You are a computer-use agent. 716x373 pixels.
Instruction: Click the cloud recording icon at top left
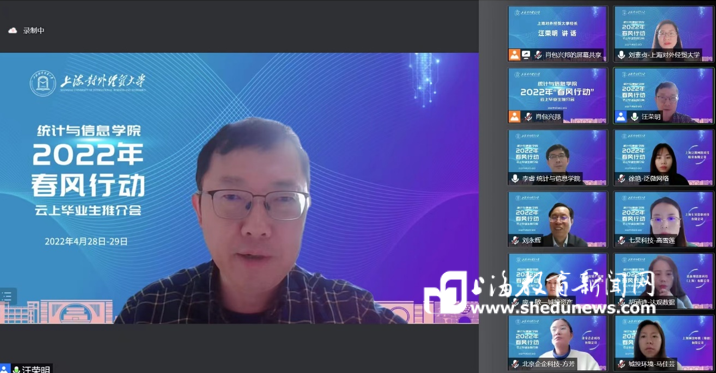click(12, 31)
